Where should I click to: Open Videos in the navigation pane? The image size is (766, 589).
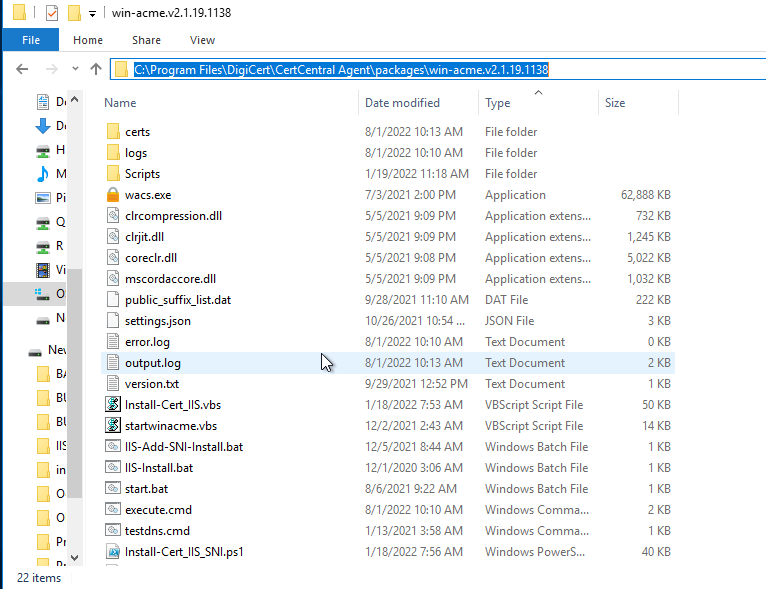tap(51, 269)
